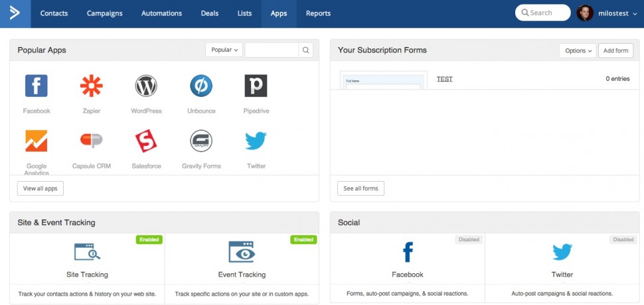
Task: Click the milostest user avatar
Action: [x=585, y=13]
